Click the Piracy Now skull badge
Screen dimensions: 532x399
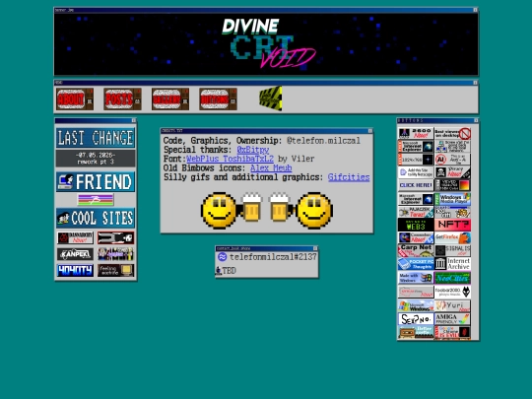452,172
